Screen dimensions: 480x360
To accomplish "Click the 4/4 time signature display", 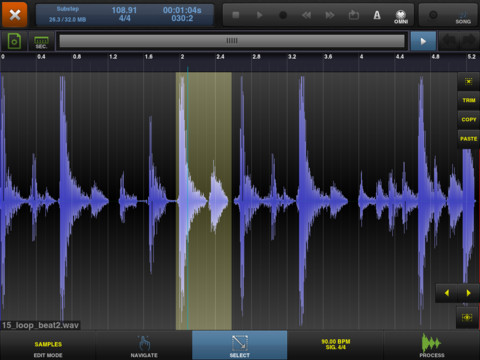I will click(x=125, y=19).
